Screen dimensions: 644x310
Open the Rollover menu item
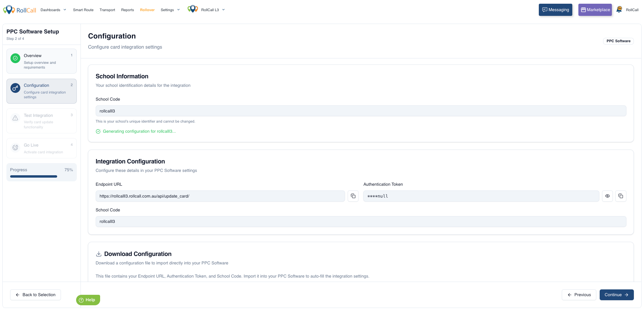tap(147, 10)
